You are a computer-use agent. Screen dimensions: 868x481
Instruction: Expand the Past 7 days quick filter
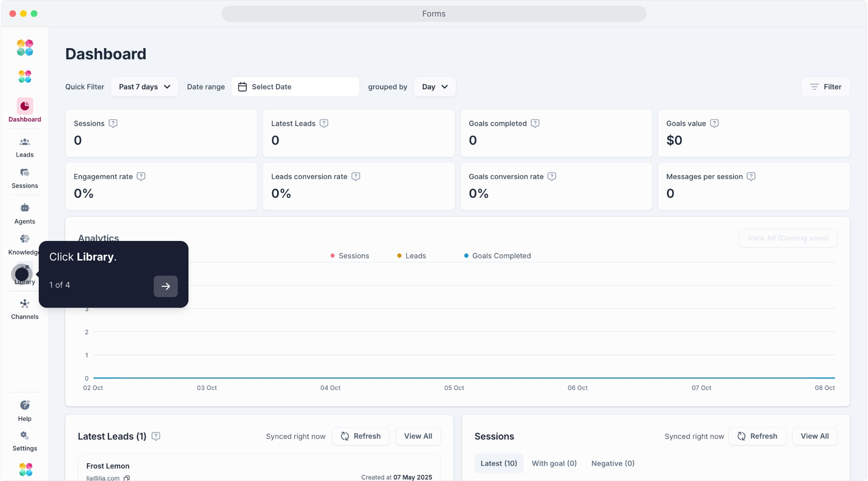tap(144, 87)
